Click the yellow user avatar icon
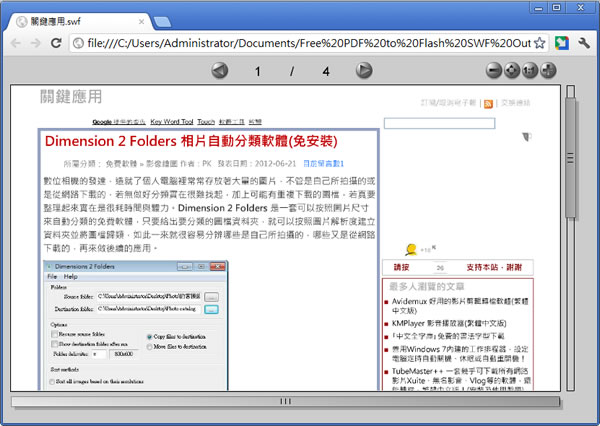The width and height of the screenshot is (600, 426). (411, 250)
